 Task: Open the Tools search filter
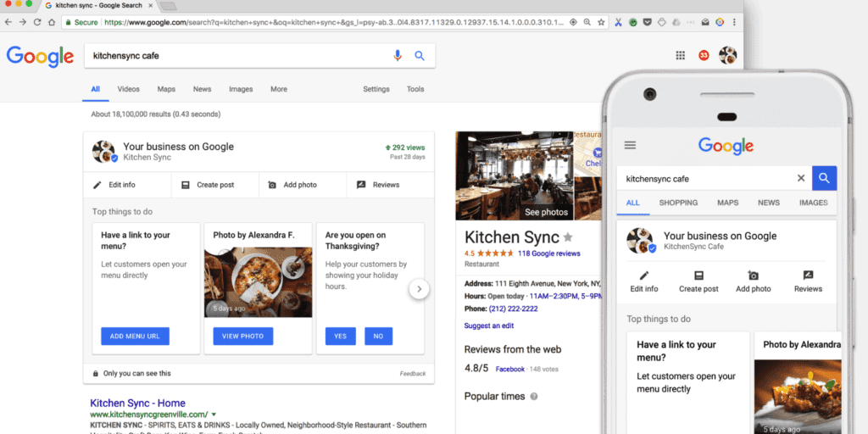tap(415, 89)
